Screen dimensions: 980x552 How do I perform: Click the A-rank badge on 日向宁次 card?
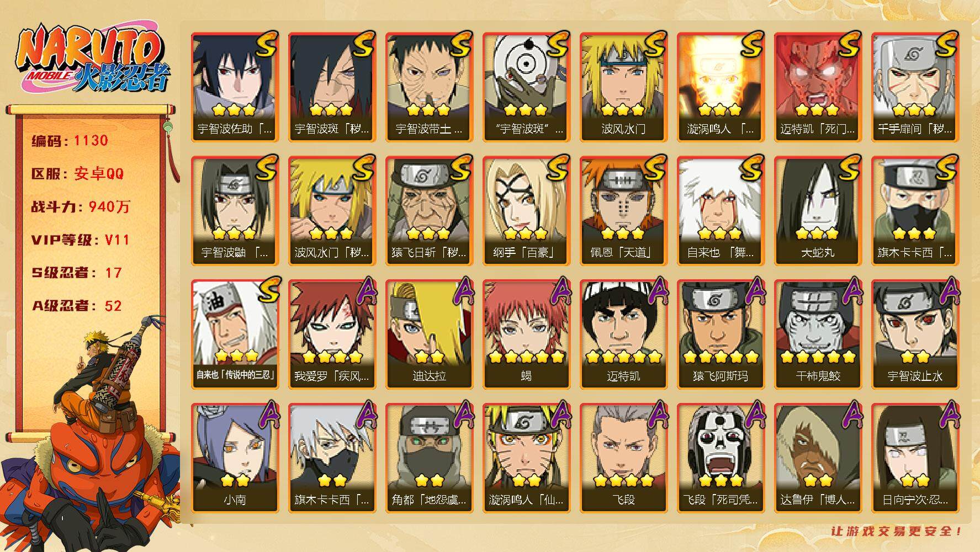tap(947, 415)
